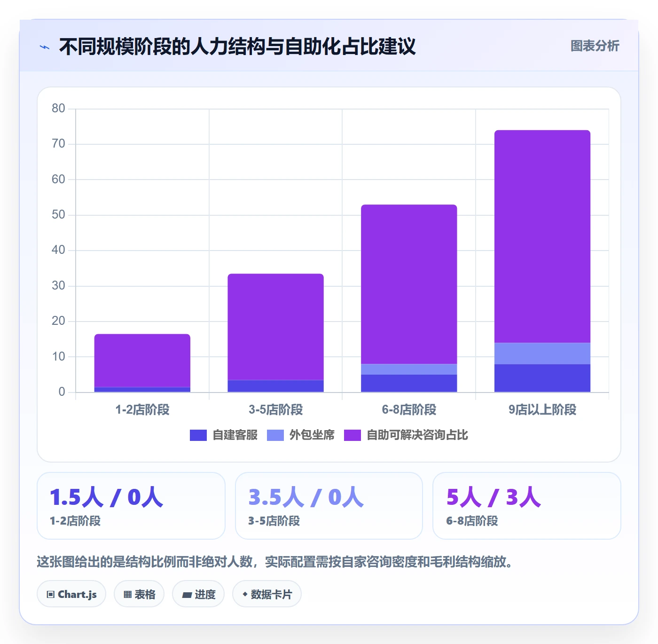Click the light blue 外包坐席 segment of 9店以上阶段
This screenshot has width=658, height=644.
point(542,353)
